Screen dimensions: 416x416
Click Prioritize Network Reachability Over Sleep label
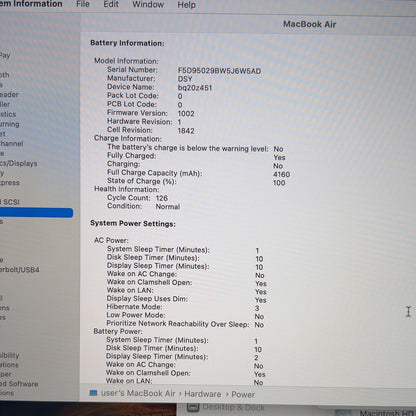(x=178, y=324)
